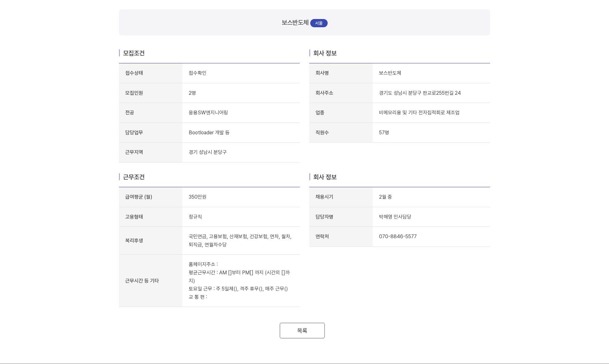Screen dimensions: 609x364
Task: Click the 고용형태 label cell
Action: point(151,217)
